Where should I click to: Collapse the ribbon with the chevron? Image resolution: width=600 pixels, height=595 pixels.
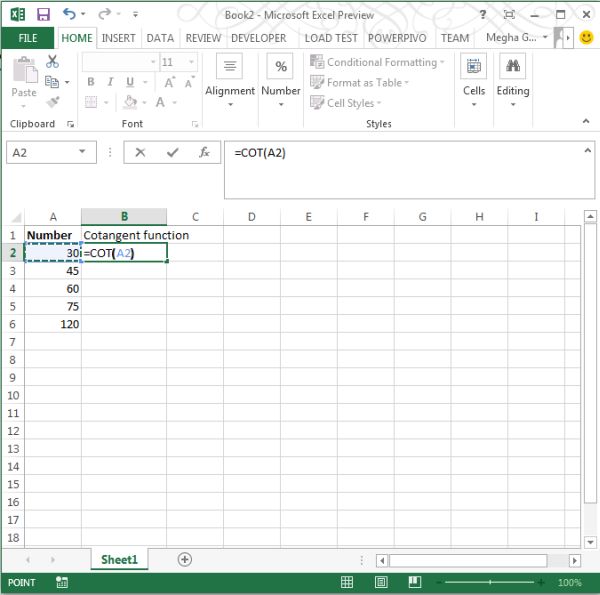[x=585, y=121]
